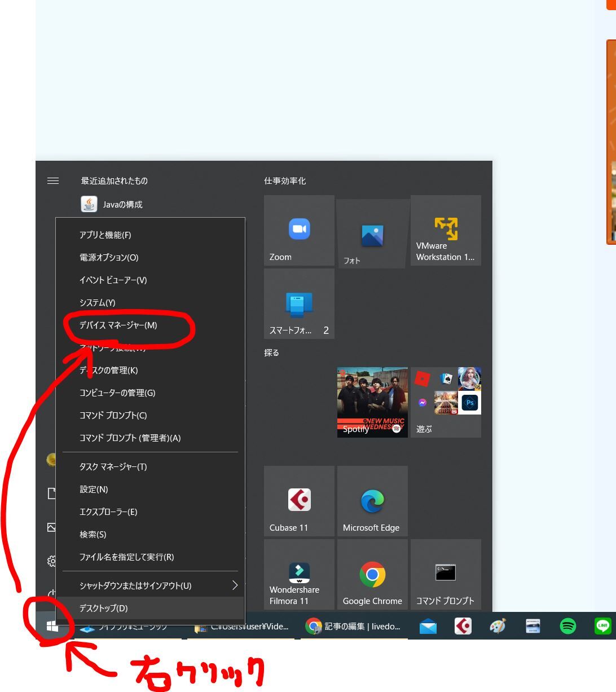The height and width of the screenshot is (692, 616).
Task: Switch to C:¥Users¥user¥Vide... Explorer taskbar window
Action: (x=241, y=626)
